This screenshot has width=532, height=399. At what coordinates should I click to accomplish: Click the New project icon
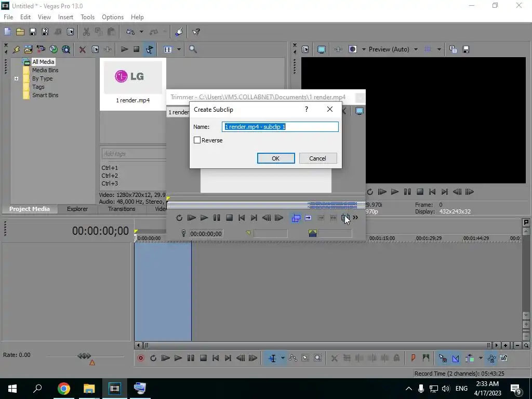(7, 32)
